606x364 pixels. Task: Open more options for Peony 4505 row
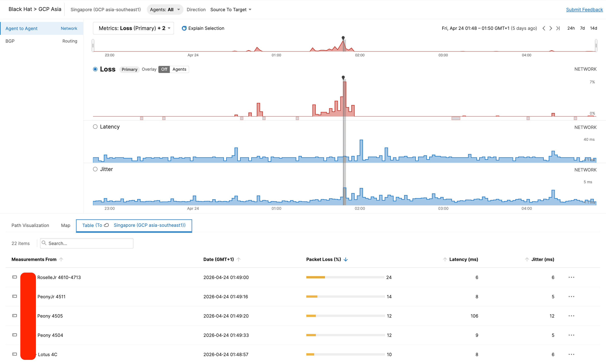coord(571,316)
